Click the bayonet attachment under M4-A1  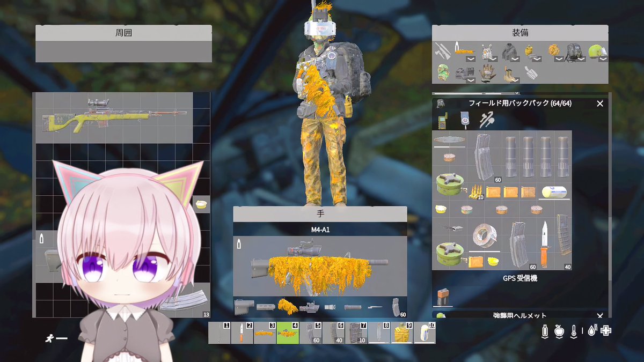point(376,307)
